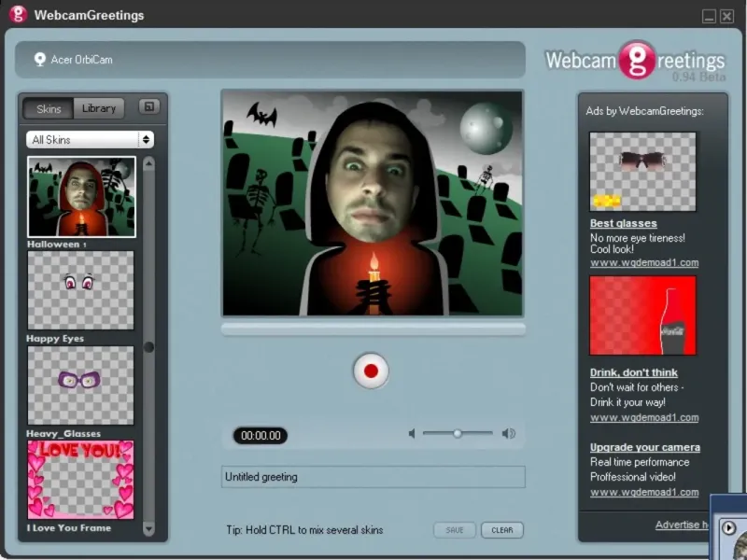
Task: Click the skins list scrollbar thumb
Action: 148,347
